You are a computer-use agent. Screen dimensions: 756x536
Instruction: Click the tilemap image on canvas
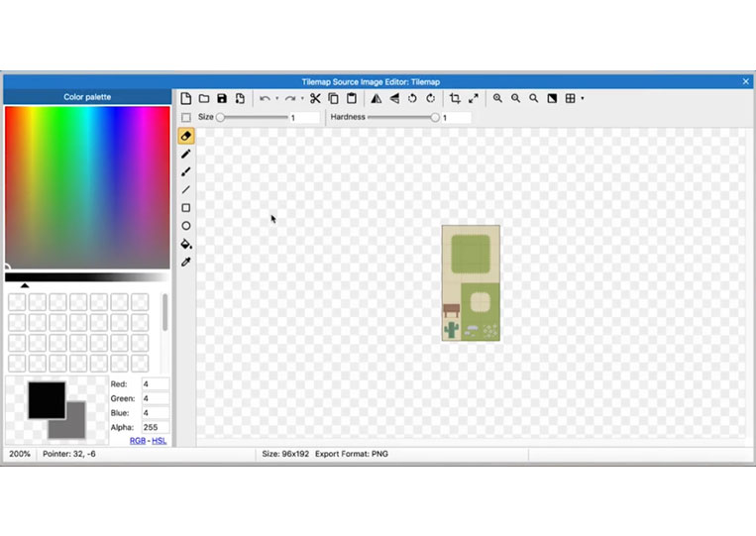pyautogui.click(x=471, y=283)
